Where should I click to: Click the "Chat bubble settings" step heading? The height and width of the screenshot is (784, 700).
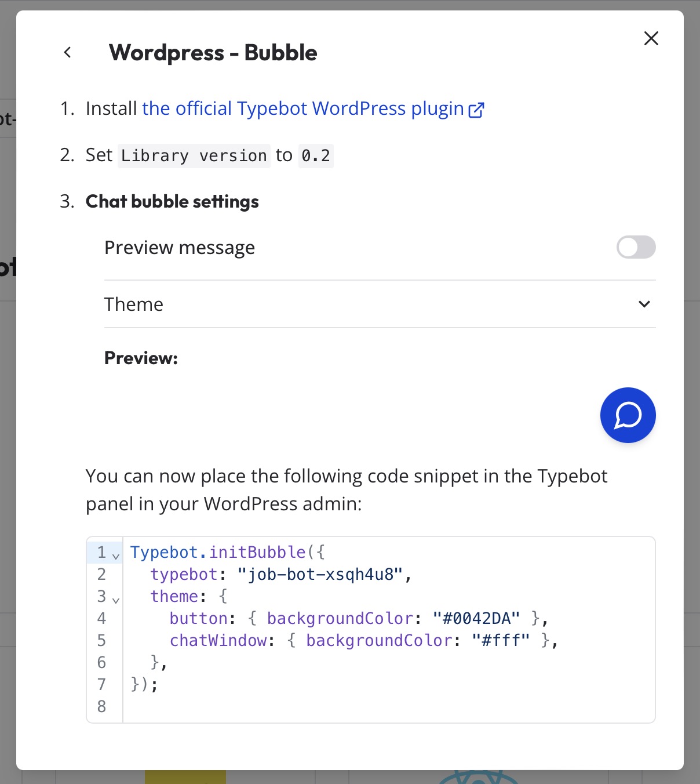[172, 201]
